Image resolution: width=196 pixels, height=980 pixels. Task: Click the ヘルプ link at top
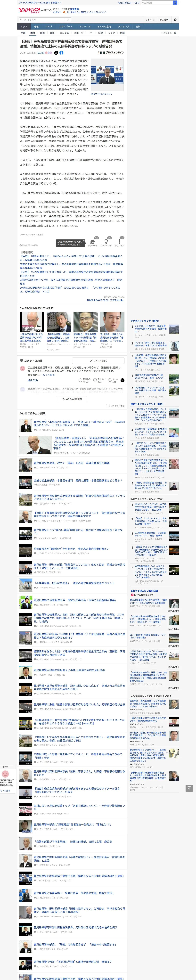136,3
